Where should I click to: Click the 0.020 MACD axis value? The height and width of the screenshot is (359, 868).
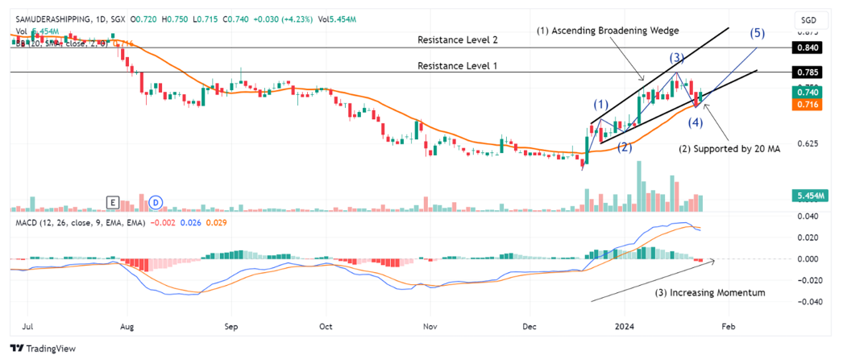tap(809, 237)
